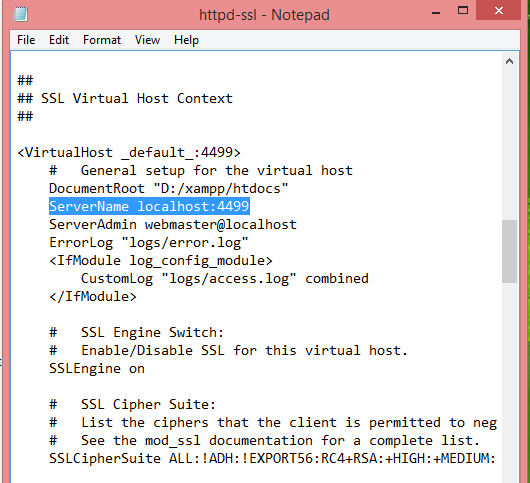Click the closing </IfModule> line

click(x=93, y=296)
